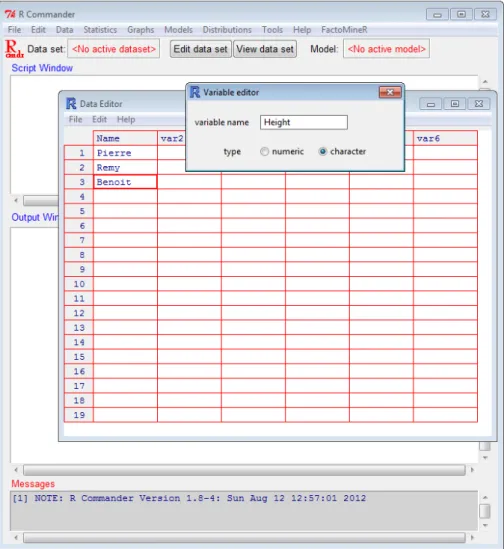Viewport: 504px width, 549px height.
Task: Open the Models menu
Action: click(178, 30)
